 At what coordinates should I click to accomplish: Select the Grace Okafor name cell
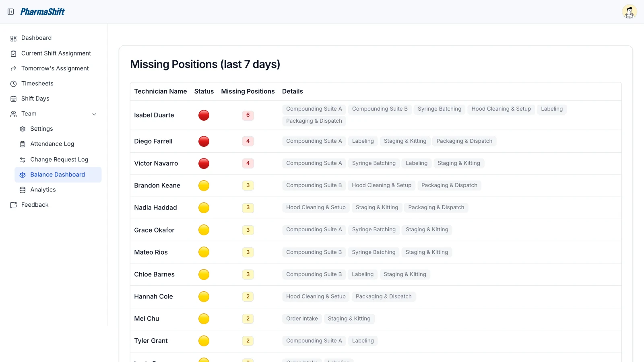click(x=155, y=230)
